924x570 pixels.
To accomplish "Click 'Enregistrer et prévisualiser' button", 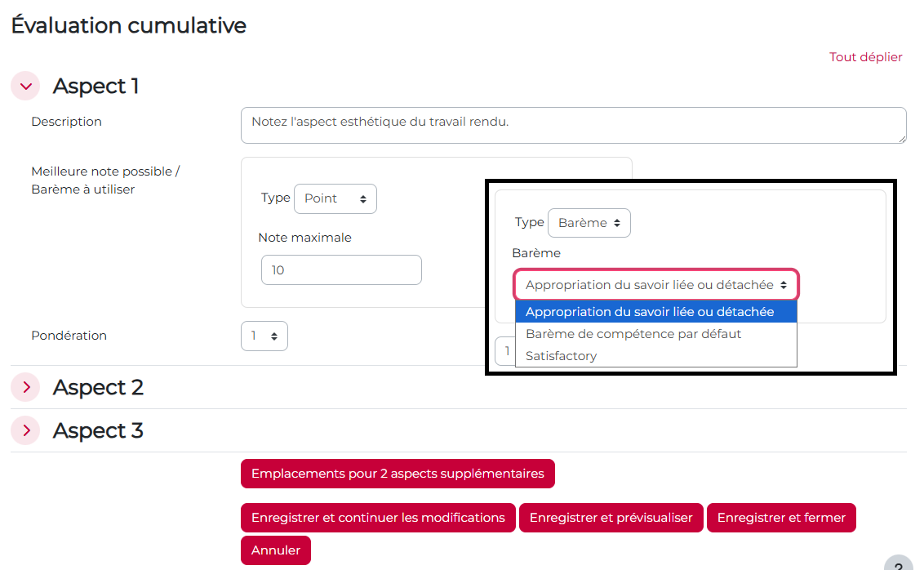I will [x=611, y=518].
